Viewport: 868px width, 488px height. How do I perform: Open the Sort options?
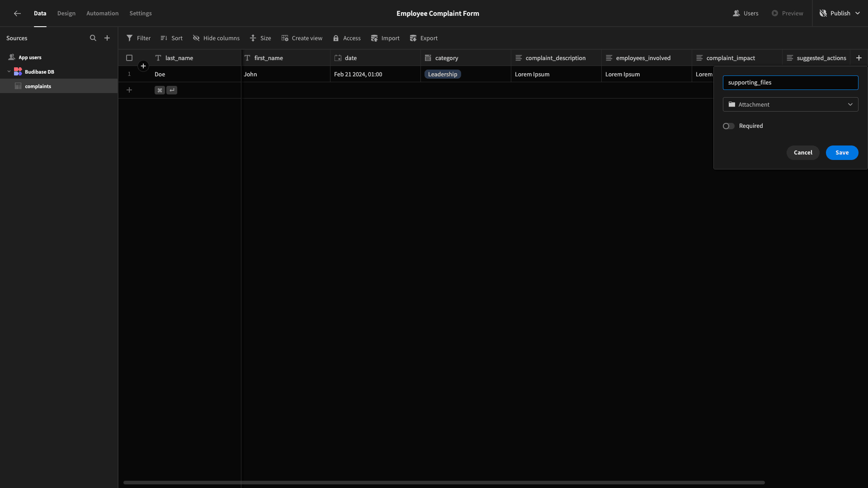(x=171, y=38)
